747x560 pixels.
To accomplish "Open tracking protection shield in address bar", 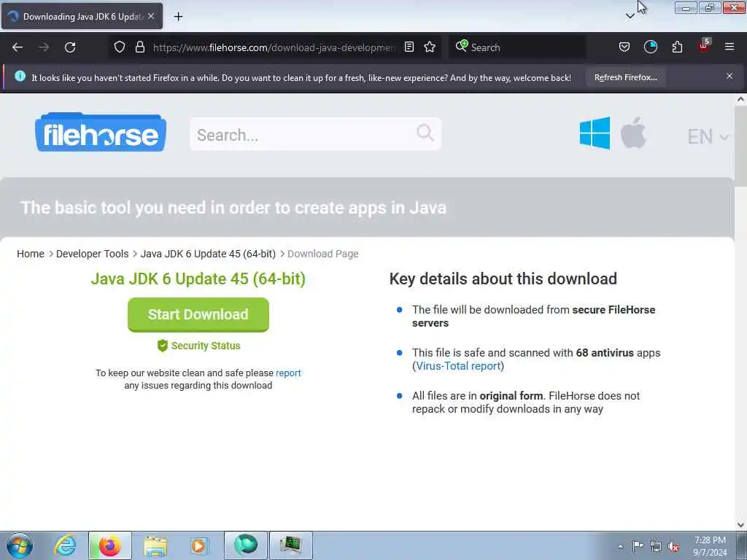I will [120, 47].
